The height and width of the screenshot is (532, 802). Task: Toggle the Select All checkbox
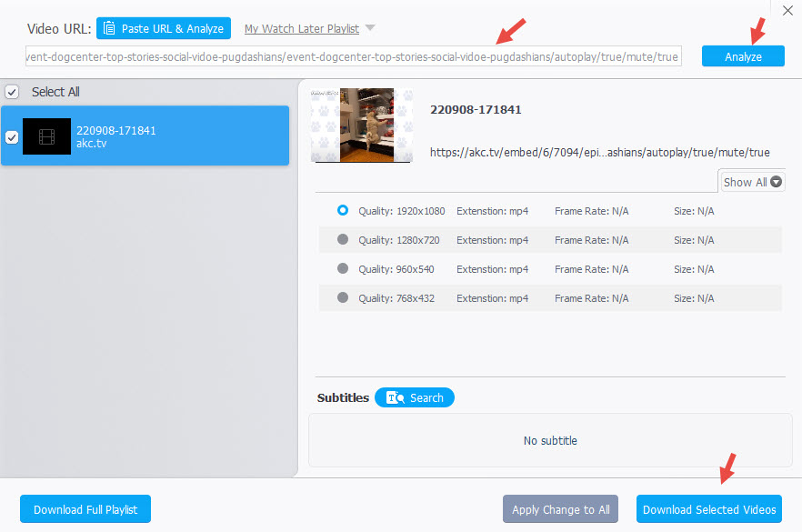pyautogui.click(x=12, y=92)
